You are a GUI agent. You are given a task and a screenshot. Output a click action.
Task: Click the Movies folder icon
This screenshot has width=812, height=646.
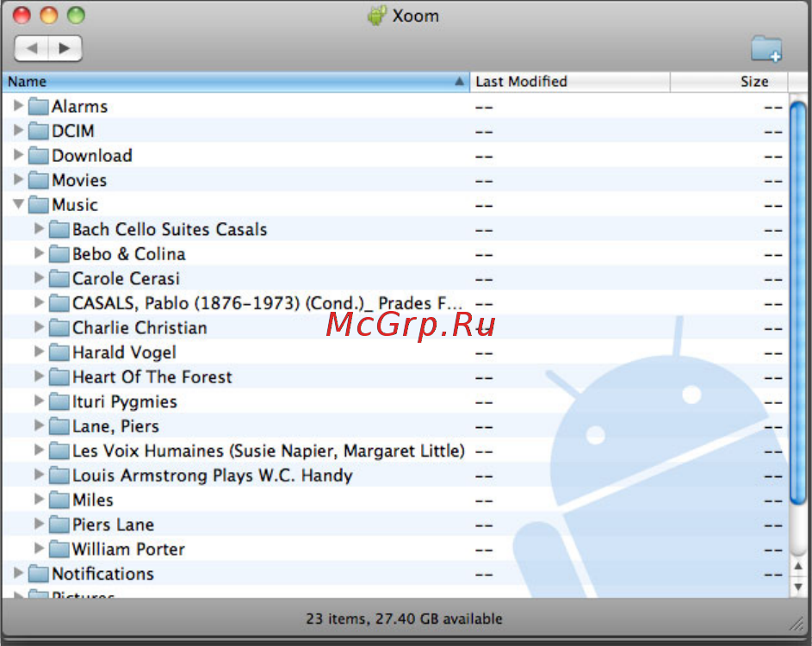click(x=39, y=180)
